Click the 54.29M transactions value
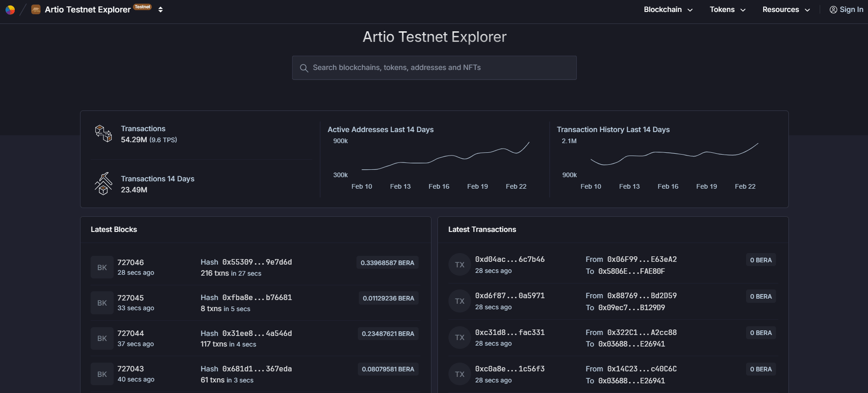The image size is (868, 393). click(x=134, y=140)
